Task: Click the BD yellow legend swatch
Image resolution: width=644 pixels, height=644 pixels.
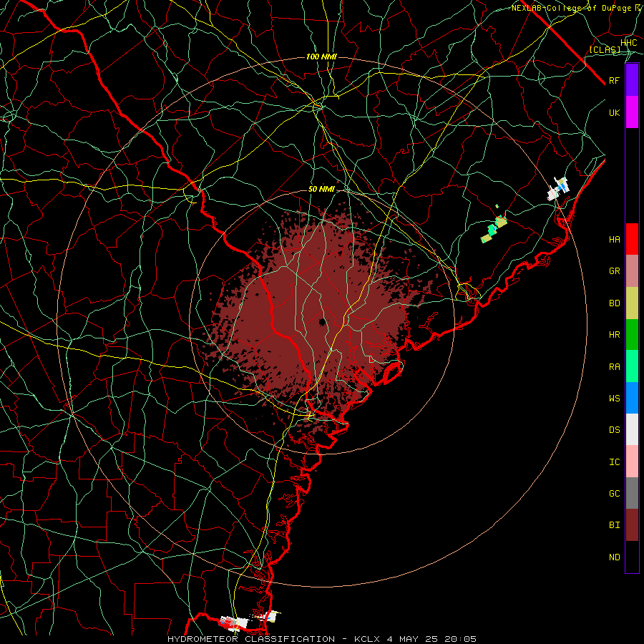Action: 632,303
